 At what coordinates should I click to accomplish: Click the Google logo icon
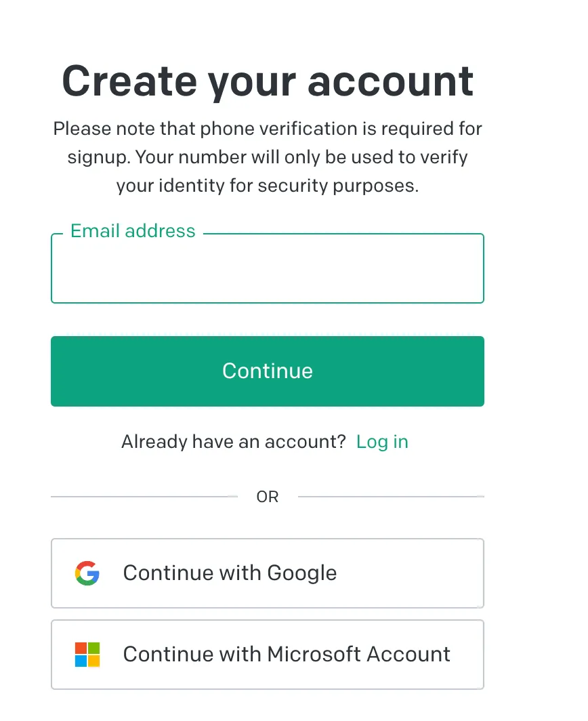(87, 573)
